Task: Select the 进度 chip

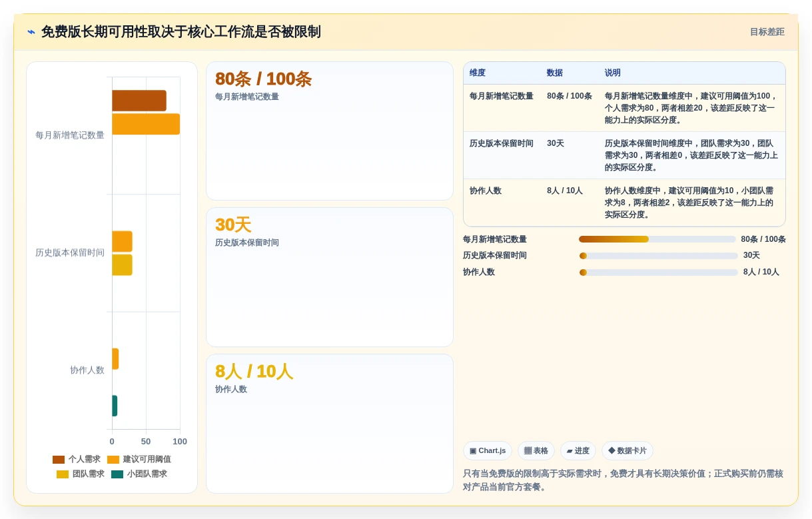Action: tap(578, 451)
